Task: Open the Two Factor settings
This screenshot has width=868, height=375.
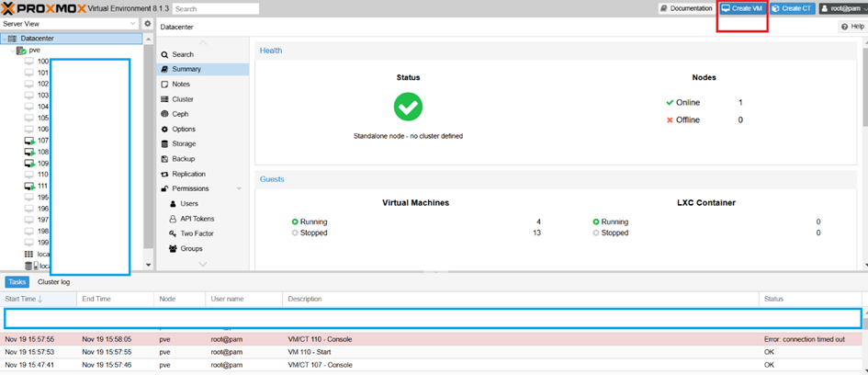Action: point(197,233)
